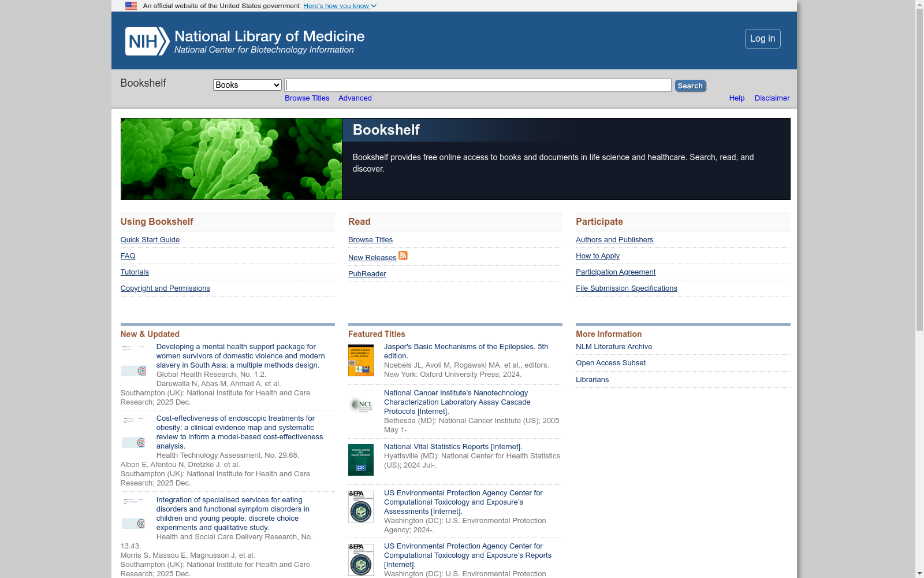The height and width of the screenshot is (578, 924).
Task: Click the 'Featured Titles' section heading
Action: pyautogui.click(x=377, y=334)
